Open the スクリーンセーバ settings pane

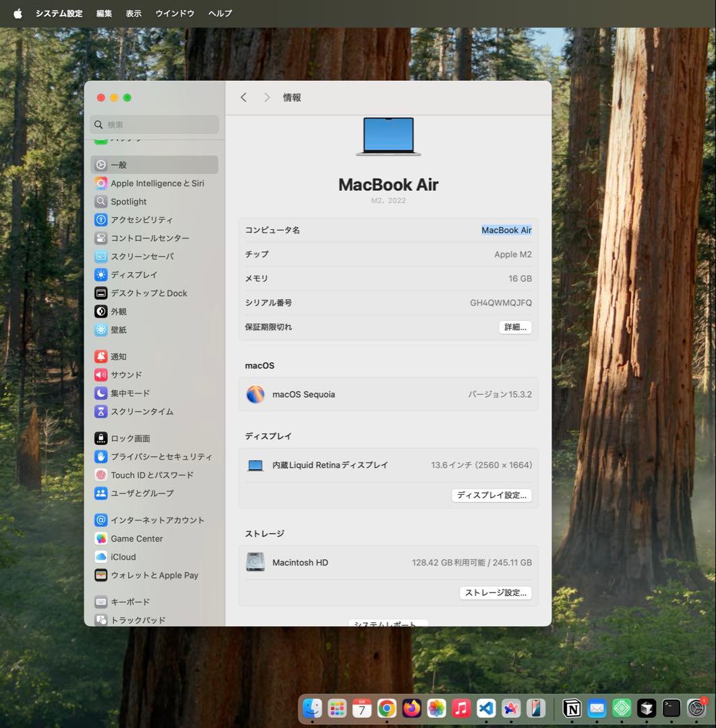point(142,256)
